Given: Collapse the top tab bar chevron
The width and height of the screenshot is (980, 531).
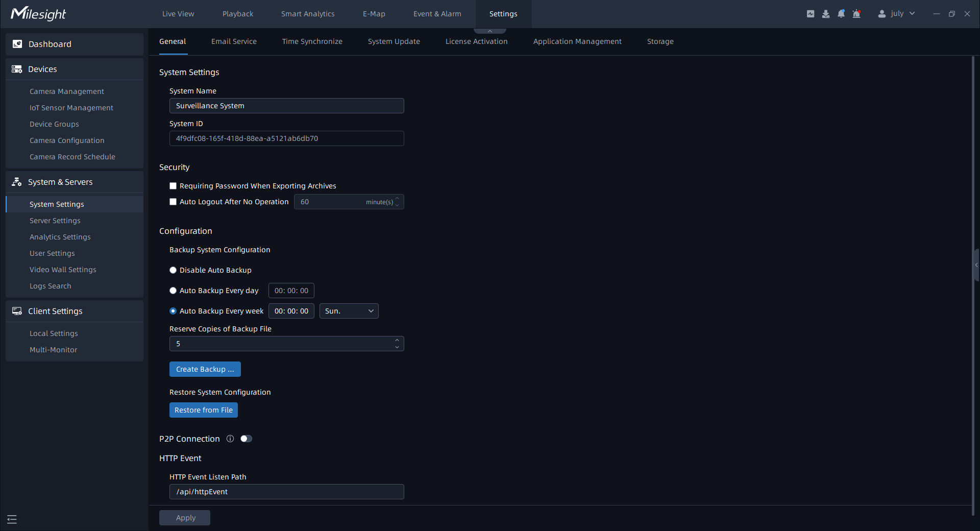Looking at the screenshot, I should tap(490, 31).
